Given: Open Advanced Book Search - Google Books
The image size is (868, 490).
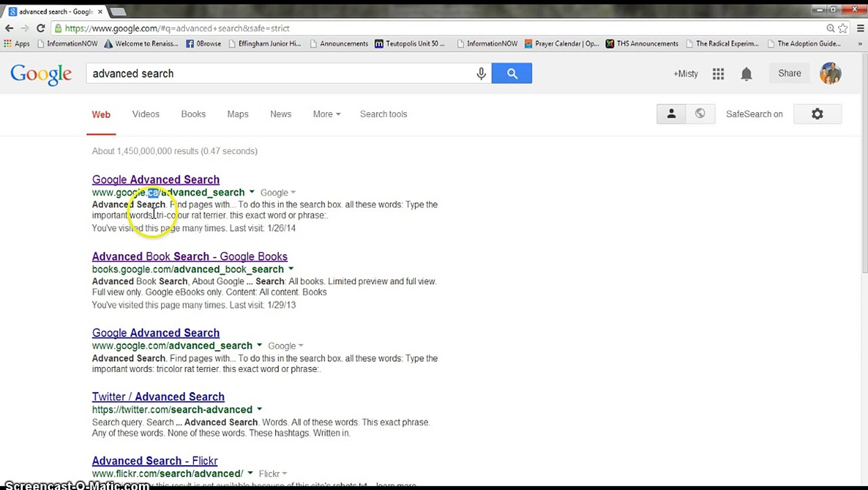Looking at the screenshot, I should tap(190, 257).
